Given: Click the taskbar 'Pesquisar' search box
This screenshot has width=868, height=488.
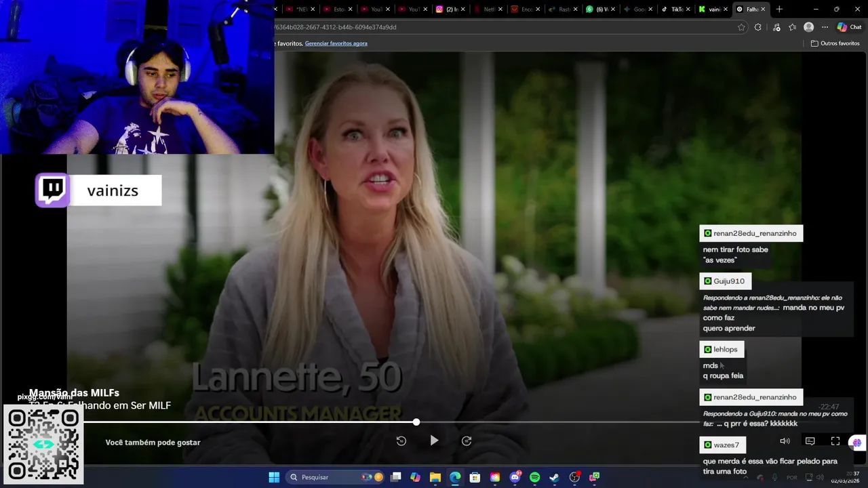Looking at the screenshot, I should (335, 477).
